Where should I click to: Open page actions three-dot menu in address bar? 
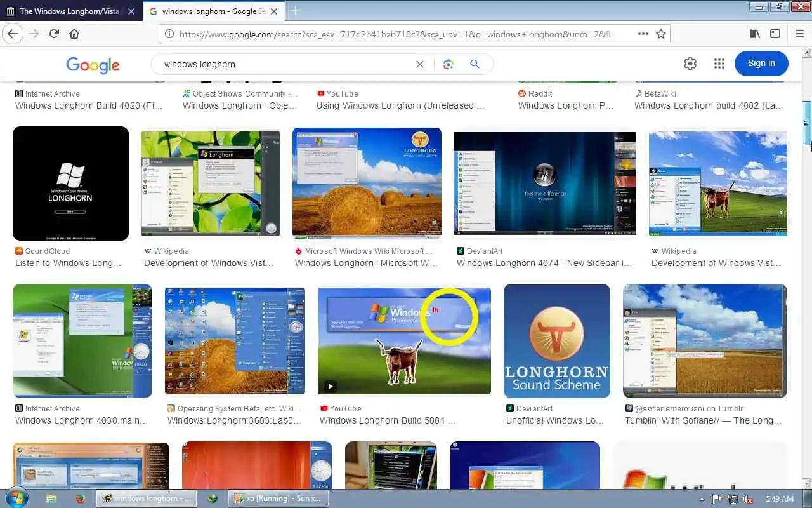click(x=643, y=34)
